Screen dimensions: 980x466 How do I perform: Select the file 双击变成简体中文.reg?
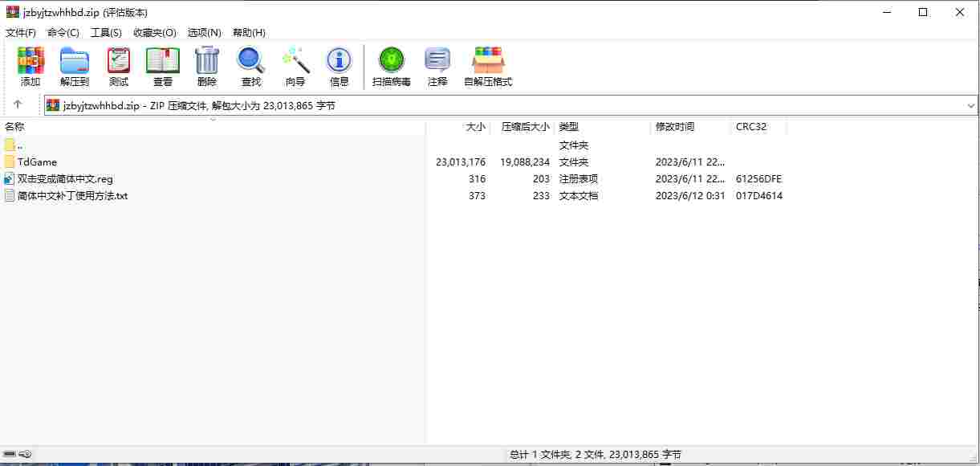tap(65, 178)
